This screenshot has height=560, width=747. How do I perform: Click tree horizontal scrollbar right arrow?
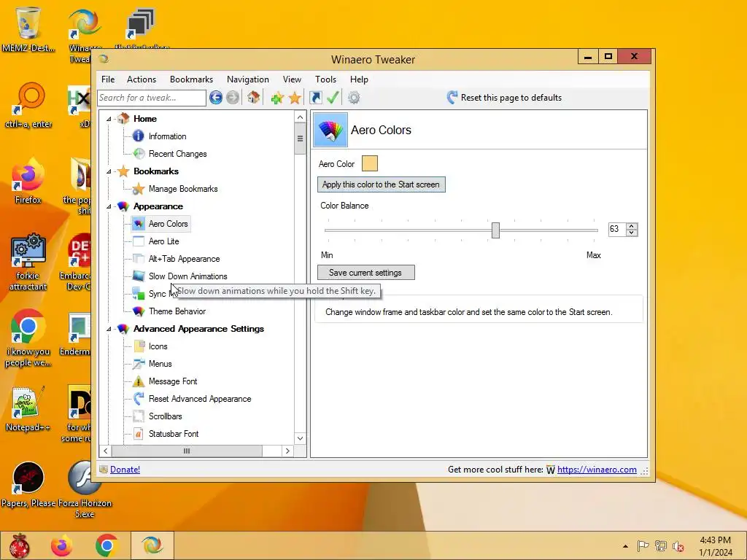pyautogui.click(x=287, y=451)
